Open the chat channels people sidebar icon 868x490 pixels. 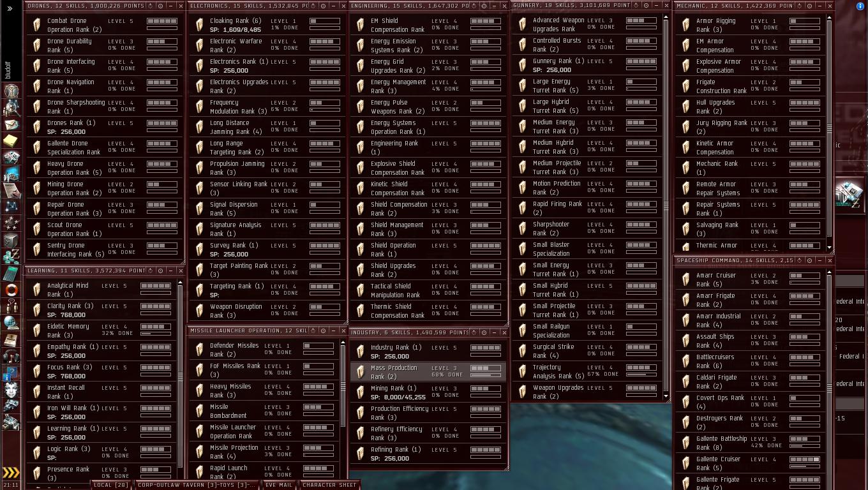coord(11,306)
